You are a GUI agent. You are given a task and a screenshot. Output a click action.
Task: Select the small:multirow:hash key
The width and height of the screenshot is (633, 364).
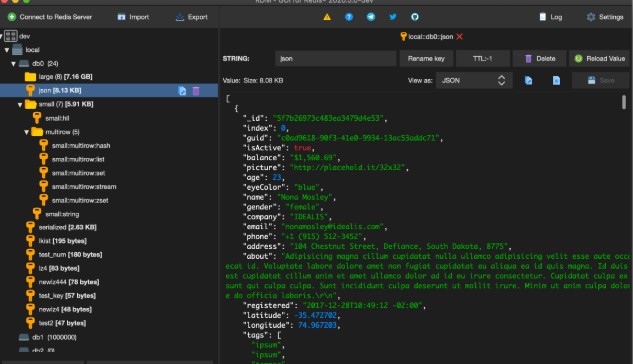pyautogui.click(x=81, y=146)
